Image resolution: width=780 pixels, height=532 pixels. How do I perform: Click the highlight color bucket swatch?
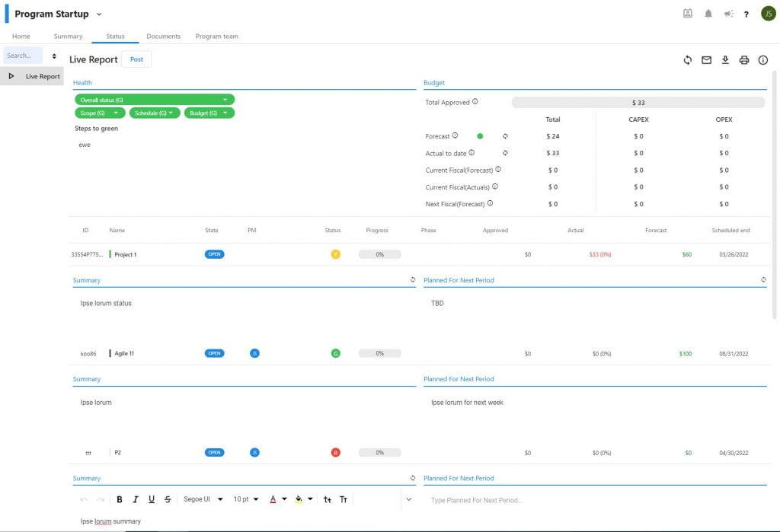pos(299,499)
